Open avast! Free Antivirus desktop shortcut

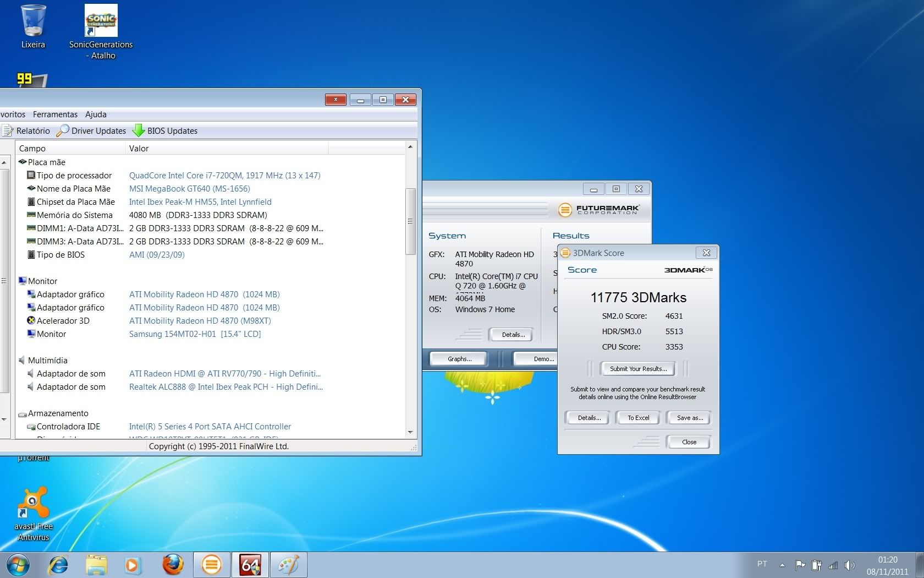(33, 514)
